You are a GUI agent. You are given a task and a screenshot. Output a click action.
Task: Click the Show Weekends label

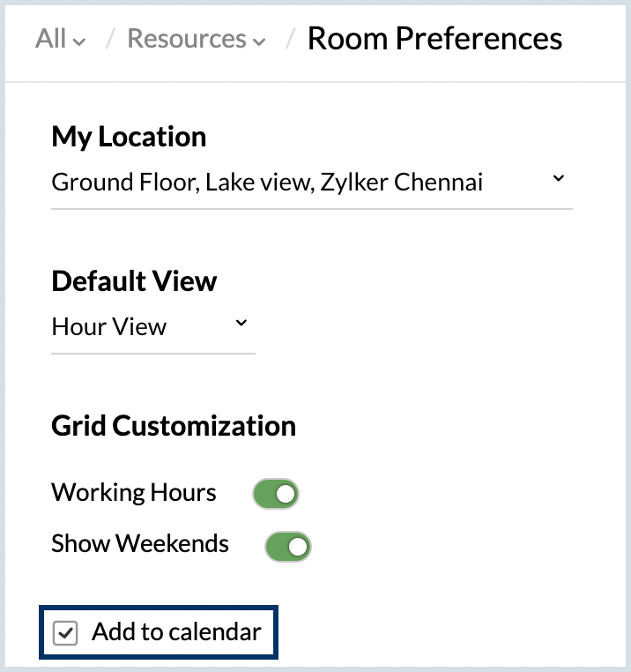tap(140, 543)
